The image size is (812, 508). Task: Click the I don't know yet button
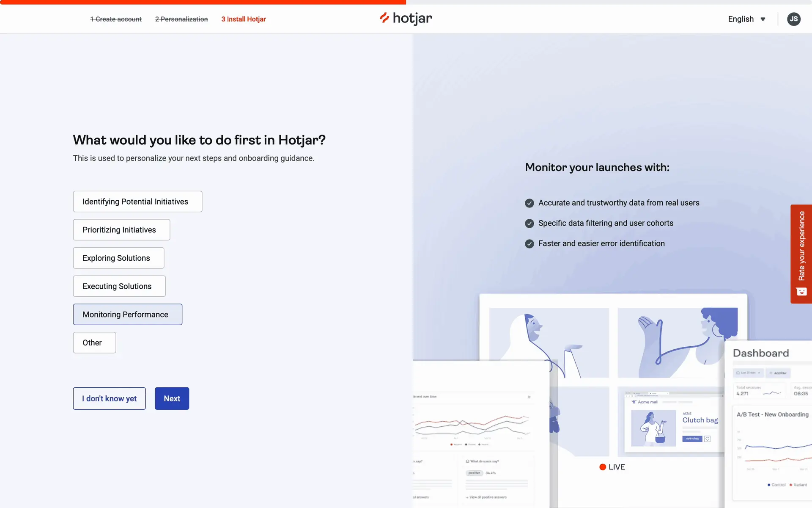[109, 398]
